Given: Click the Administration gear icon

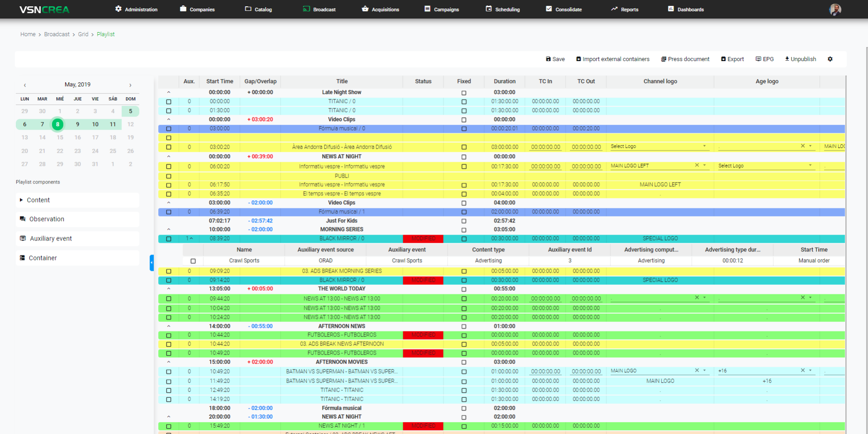Looking at the screenshot, I should (x=118, y=9).
